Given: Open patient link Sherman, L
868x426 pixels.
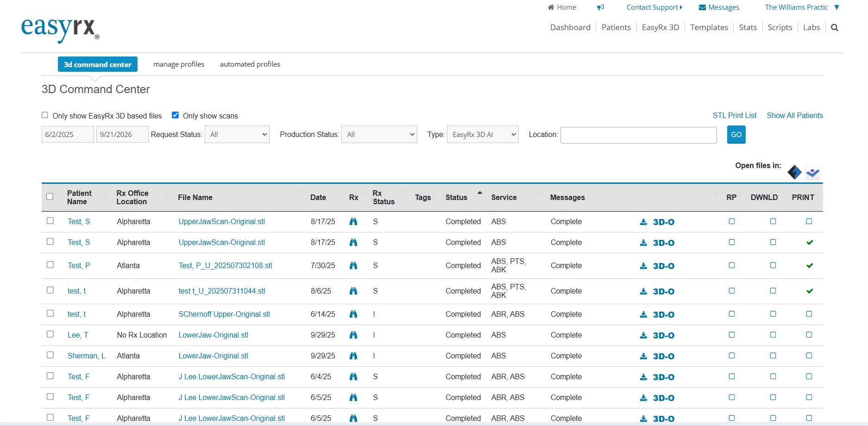Looking at the screenshot, I should (x=87, y=356).
